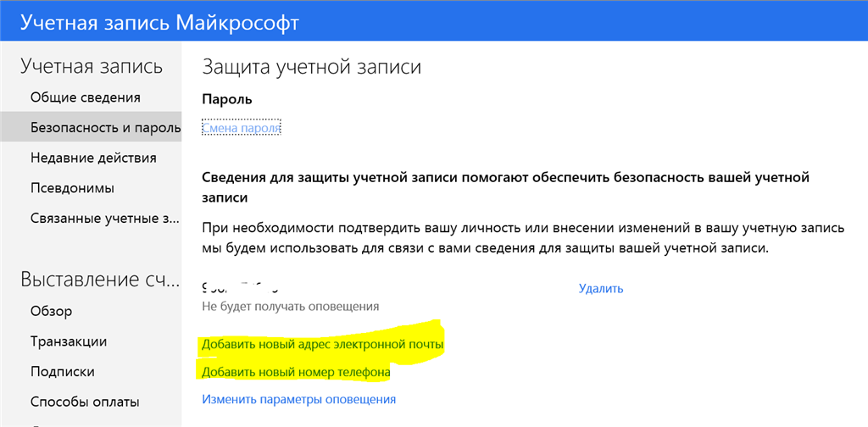Click Добавить новый номер телефона link
This screenshot has width=868, height=427.
pyautogui.click(x=296, y=372)
